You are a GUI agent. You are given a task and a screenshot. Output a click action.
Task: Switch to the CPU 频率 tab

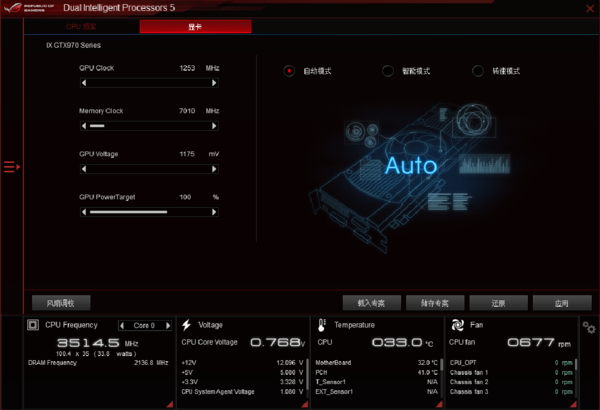(x=81, y=27)
